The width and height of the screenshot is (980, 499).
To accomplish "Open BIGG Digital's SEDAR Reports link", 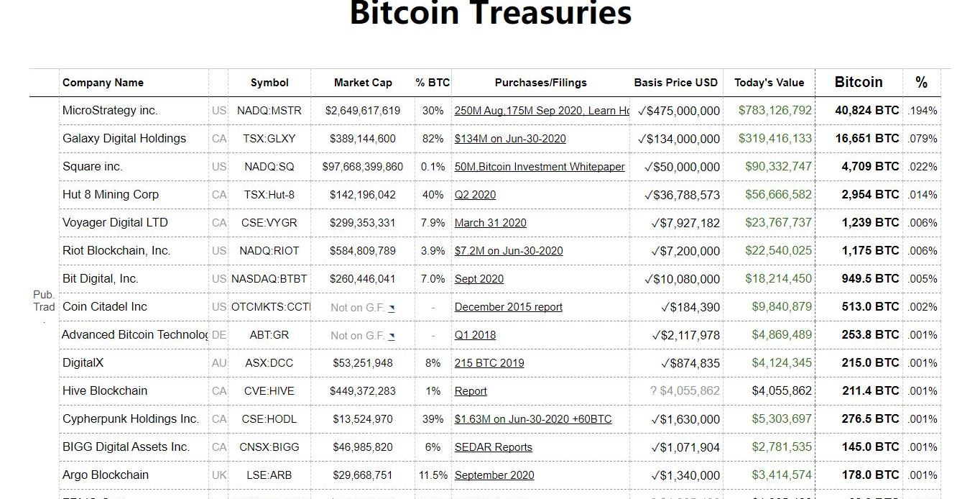I will click(x=494, y=447).
